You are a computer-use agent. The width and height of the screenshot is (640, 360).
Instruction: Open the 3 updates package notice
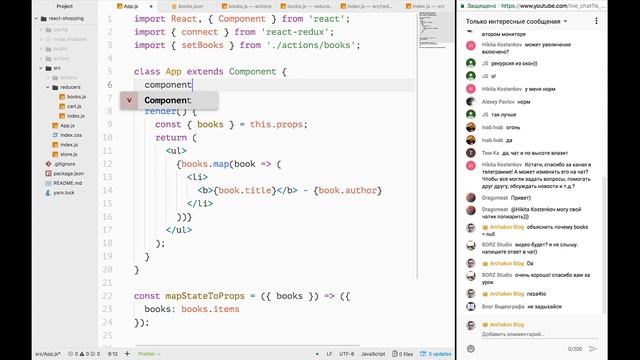436,354
